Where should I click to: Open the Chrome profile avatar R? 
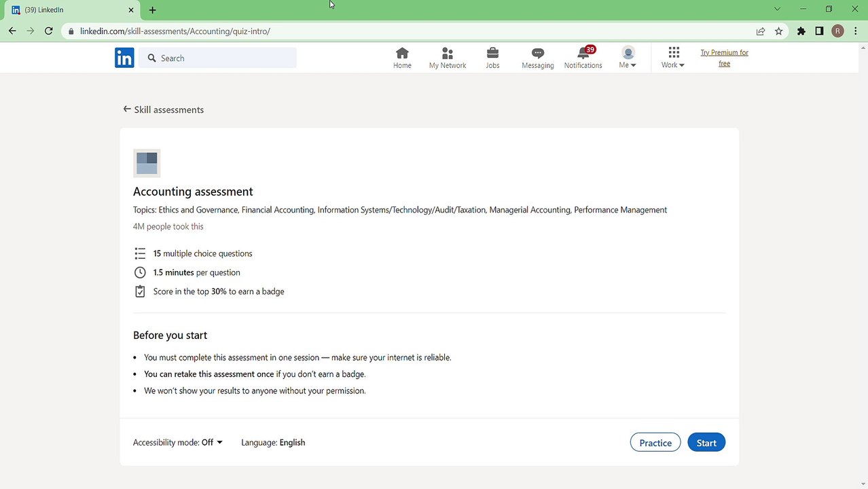coord(838,31)
